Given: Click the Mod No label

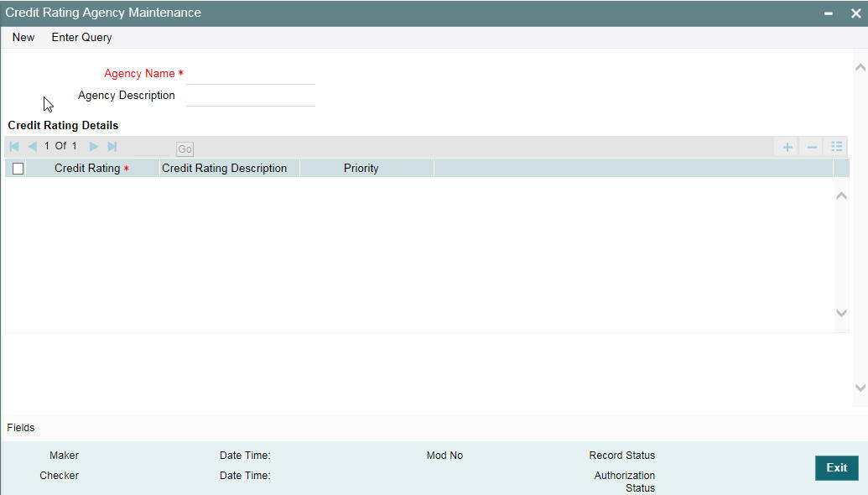Looking at the screenshot, I should [444, 456].
